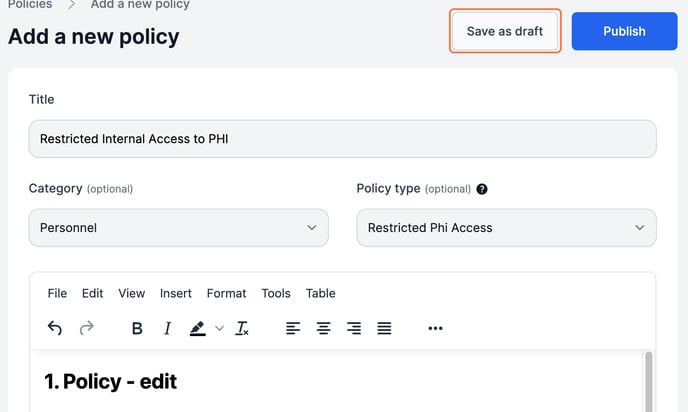The height and width of the screenshot is (412, 688).
Task: Open the Tools menu
Action: [x=276, y=293]
